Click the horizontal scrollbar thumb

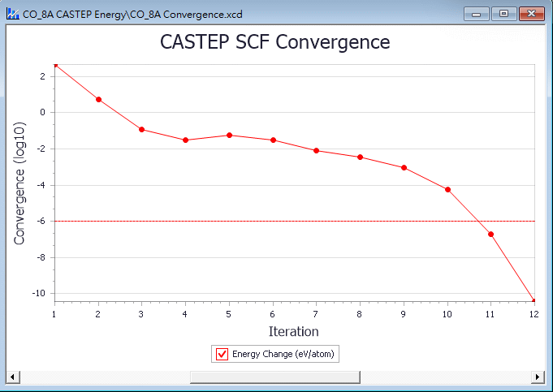(274, 377)
